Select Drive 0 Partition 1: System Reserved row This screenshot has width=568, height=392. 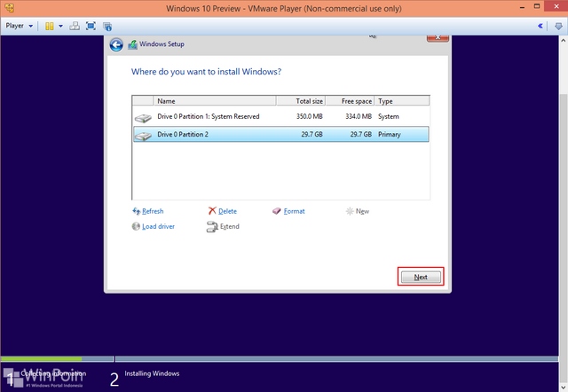click(x=280, y=116)
